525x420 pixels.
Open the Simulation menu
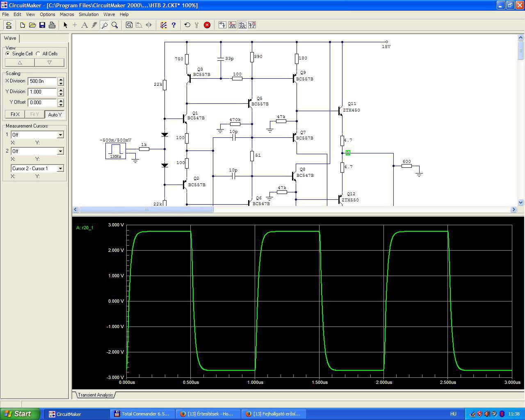89,14
